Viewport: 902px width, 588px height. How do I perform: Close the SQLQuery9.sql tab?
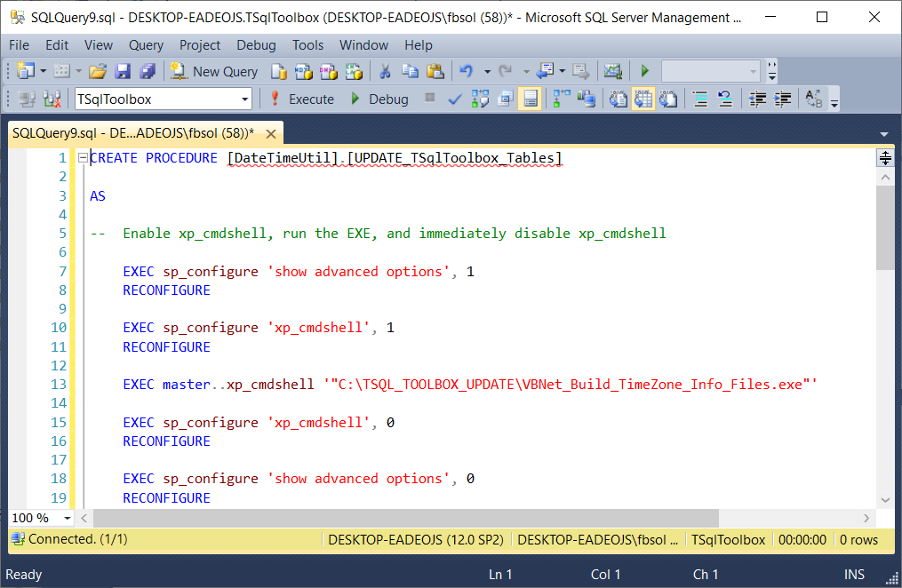[x=271, y=134]
